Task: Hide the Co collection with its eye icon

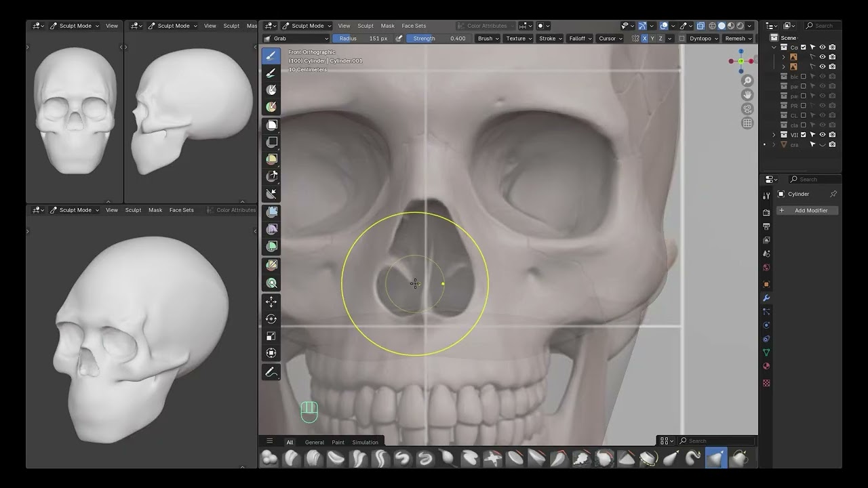Action: (x=823, y=47)
